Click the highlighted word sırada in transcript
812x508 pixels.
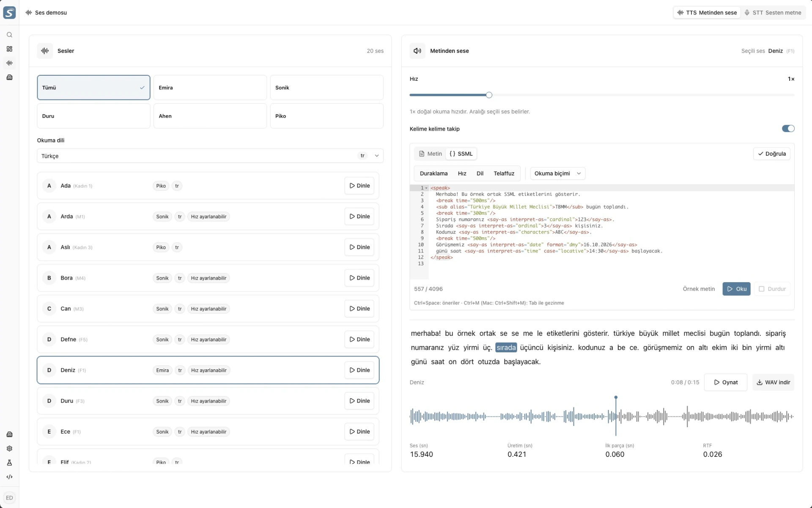pos(506,348)
